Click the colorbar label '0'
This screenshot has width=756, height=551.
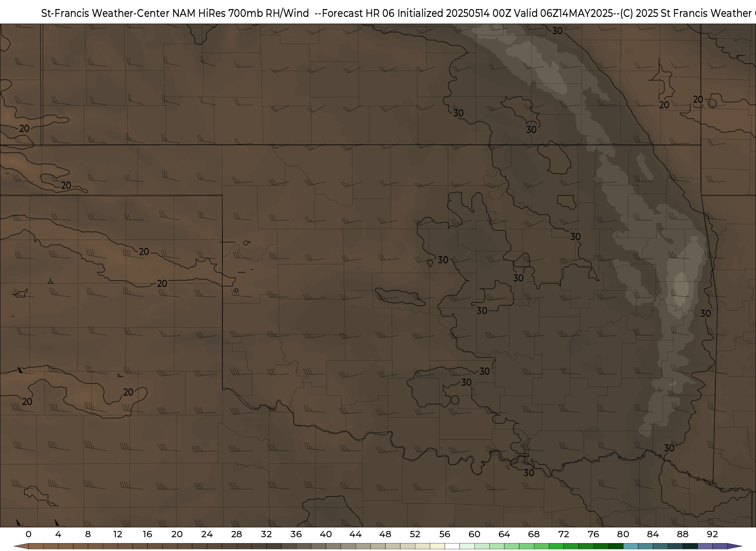tap(28, 534)
